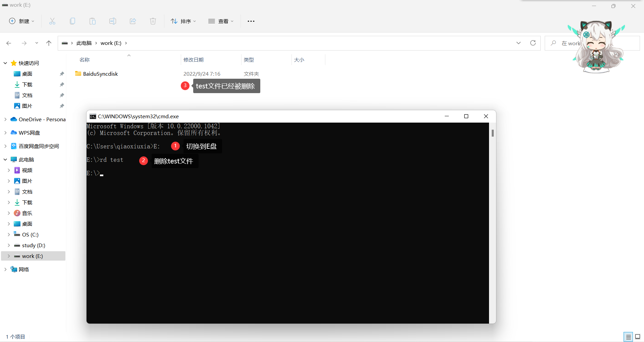Sort by 大小 column header

click(x=299, y=60)
